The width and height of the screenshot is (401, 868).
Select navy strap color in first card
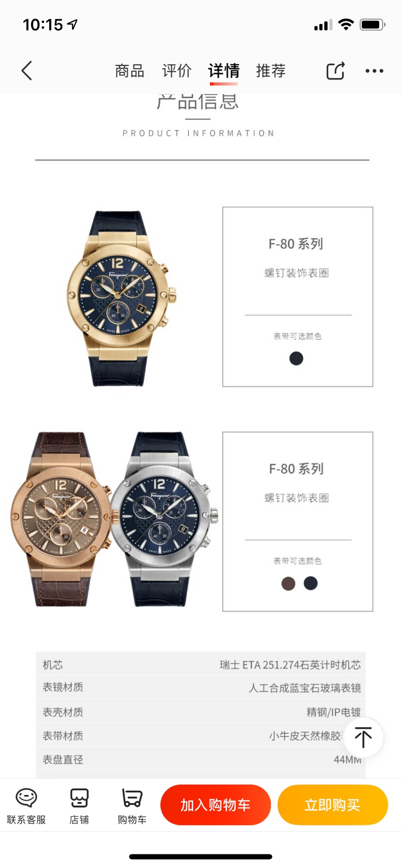296,359
